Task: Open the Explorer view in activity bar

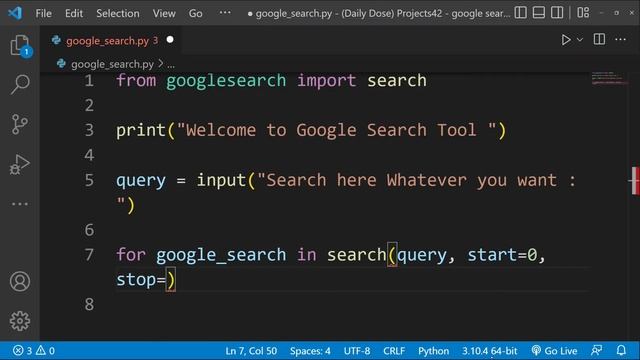Action: point(20,45)
